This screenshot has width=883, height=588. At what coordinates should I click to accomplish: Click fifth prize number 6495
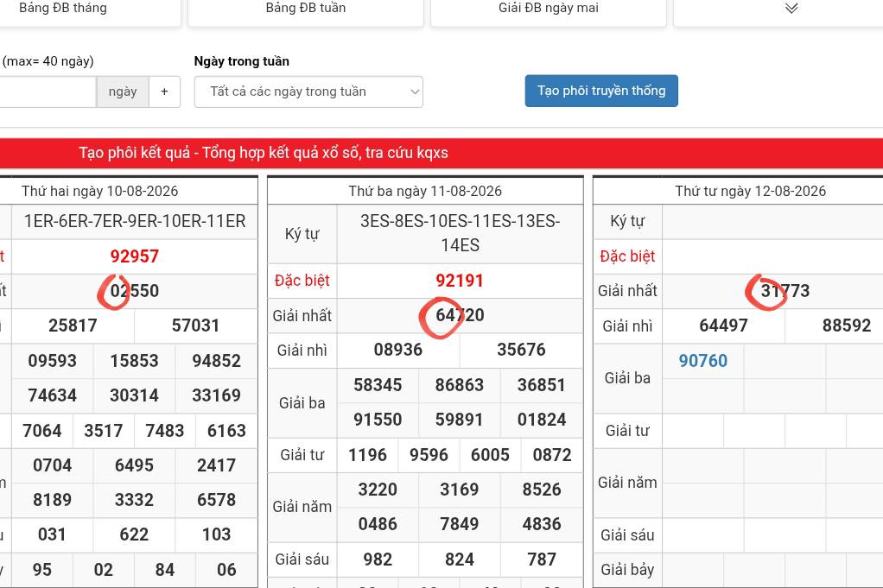[134, 466]
